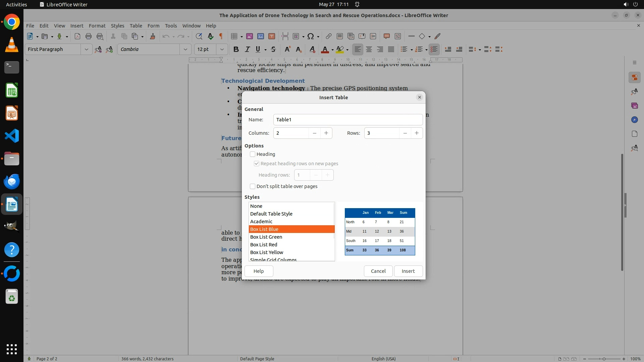This screenshot has width=644, height=362.
Task: Open the Table menu
Action: [136, 25]
